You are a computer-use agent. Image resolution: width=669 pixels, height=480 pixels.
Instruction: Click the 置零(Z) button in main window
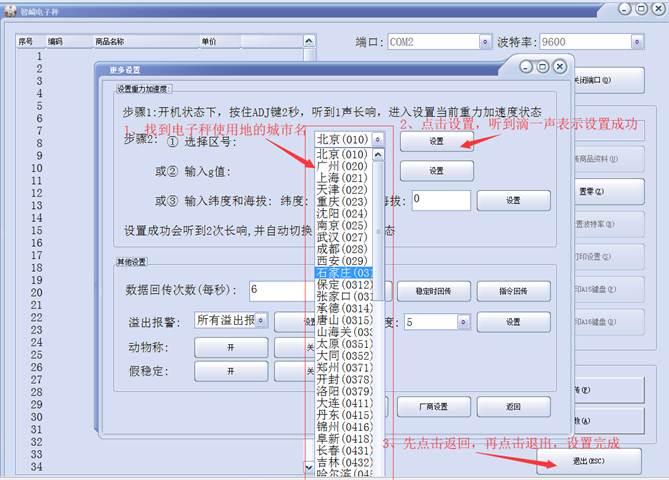point(608,192)
